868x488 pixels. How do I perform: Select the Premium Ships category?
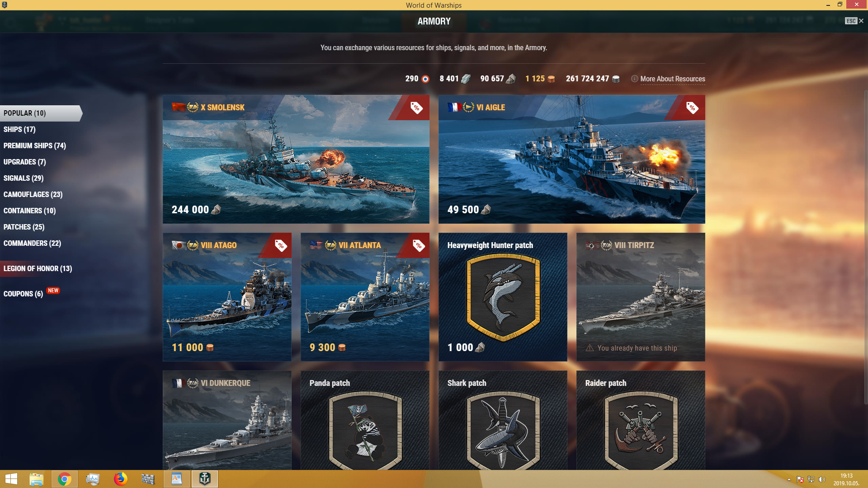coord(35,145)
